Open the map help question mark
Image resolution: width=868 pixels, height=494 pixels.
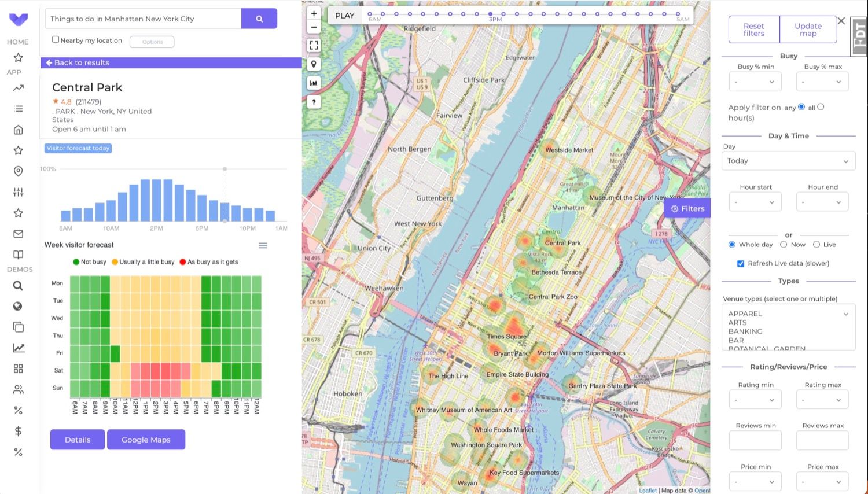(314, 102)
